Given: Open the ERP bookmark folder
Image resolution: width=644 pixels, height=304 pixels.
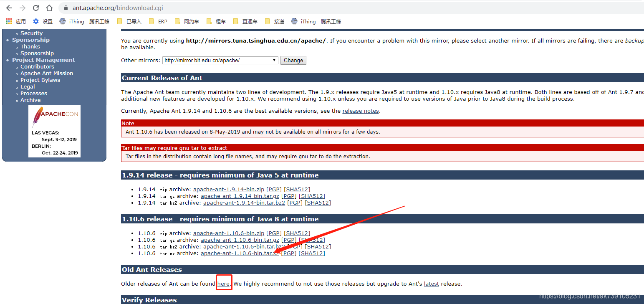Looking at the screenshot, I should click(x=158, y=21).
